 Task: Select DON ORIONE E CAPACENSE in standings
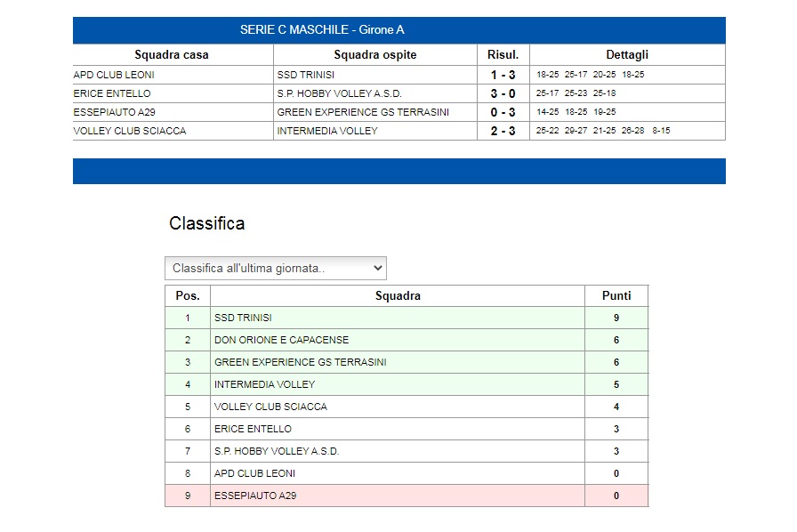282,340
